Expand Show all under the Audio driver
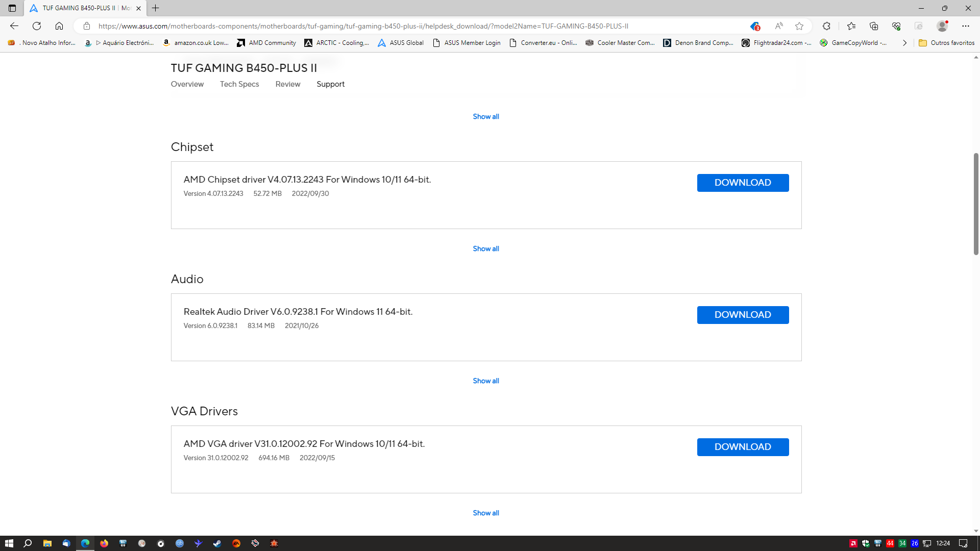The width and height of the screenshot is (980, 551). pyautogui.click(x=486, y=381)
